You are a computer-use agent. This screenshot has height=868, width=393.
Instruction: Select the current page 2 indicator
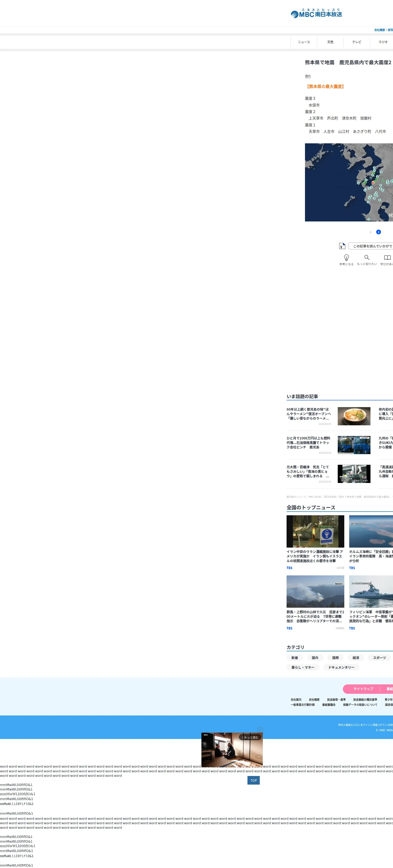[378, 232]
